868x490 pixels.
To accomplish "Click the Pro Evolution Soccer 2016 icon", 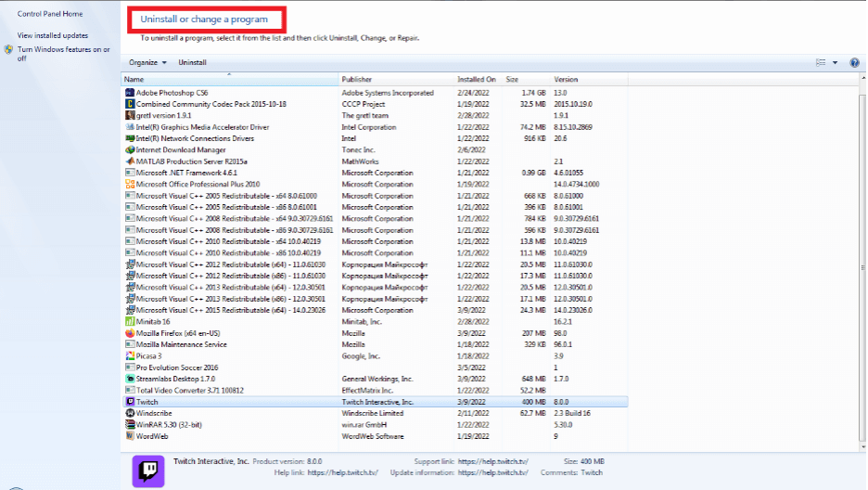I will [x=130, y=367].
